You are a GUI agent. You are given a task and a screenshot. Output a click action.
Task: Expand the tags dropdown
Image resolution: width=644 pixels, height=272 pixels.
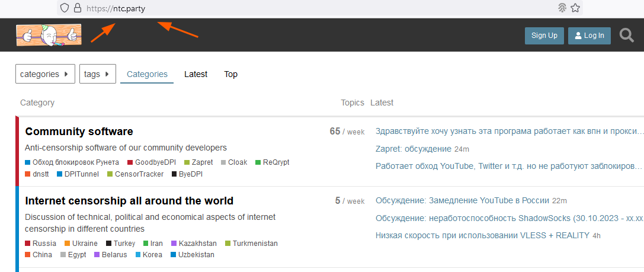(x=98, y=74)
